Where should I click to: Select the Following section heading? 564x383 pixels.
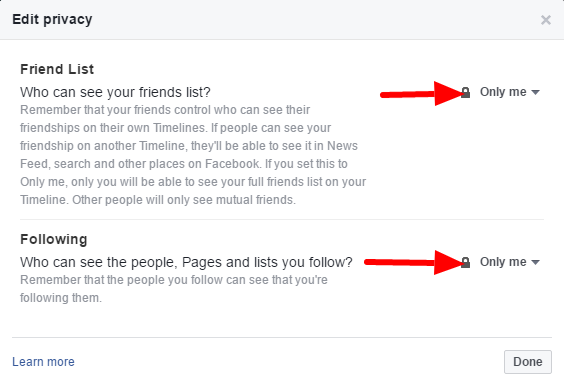(x=54, y=239)
